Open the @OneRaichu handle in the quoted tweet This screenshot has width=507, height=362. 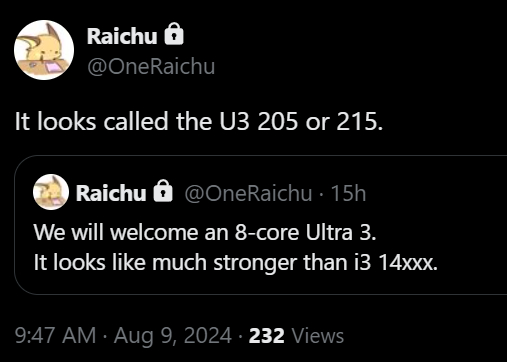click(x=248, y=193)
